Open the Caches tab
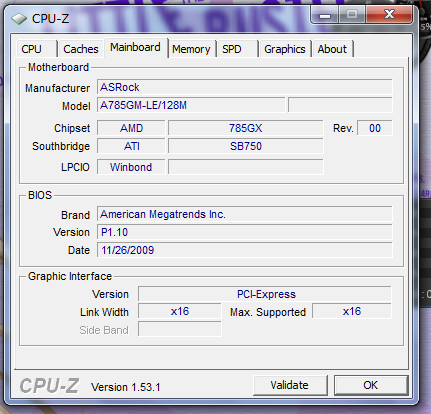Image resolution: width=431 pixels, height=414 pixels. [81, 49]
